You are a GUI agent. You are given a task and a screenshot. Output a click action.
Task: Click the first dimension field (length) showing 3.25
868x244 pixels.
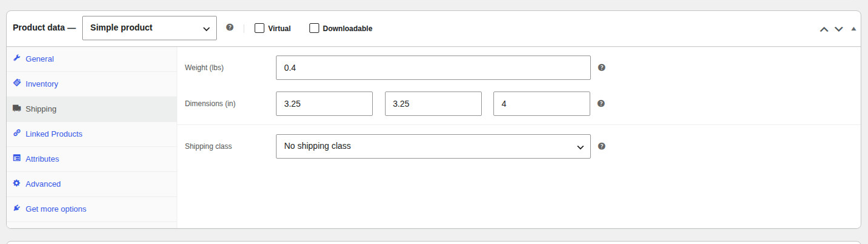tap(324, 104)
